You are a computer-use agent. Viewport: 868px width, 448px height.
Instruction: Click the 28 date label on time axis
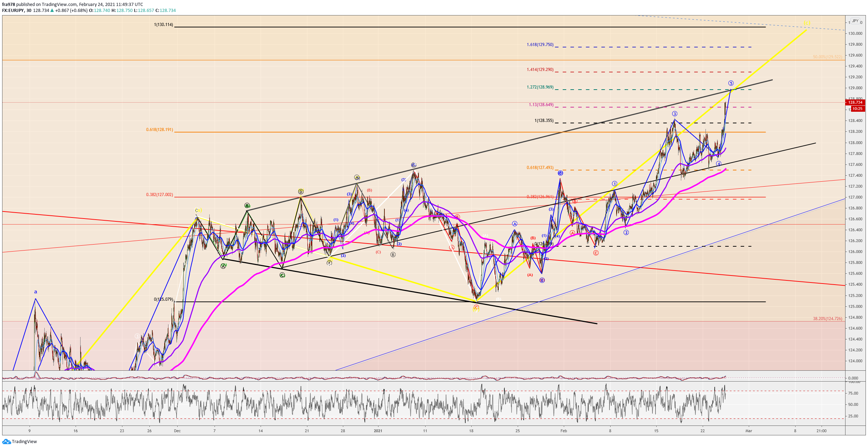point(343,431)
